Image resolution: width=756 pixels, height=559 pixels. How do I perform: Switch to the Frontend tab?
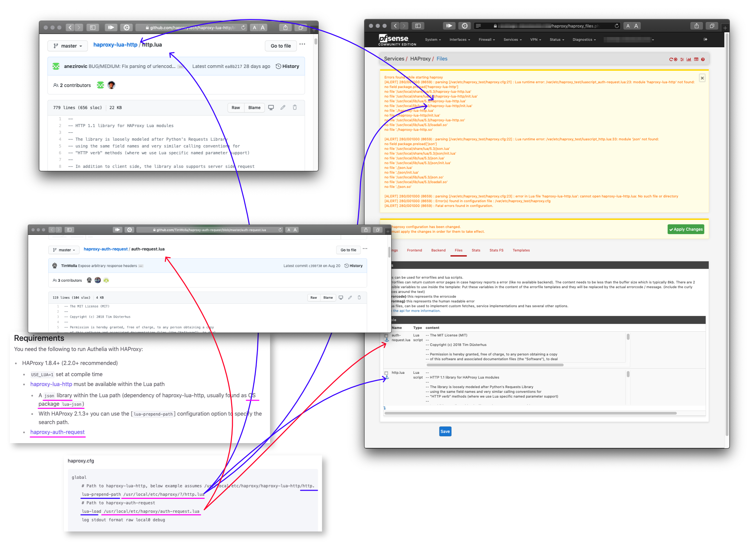414,250
